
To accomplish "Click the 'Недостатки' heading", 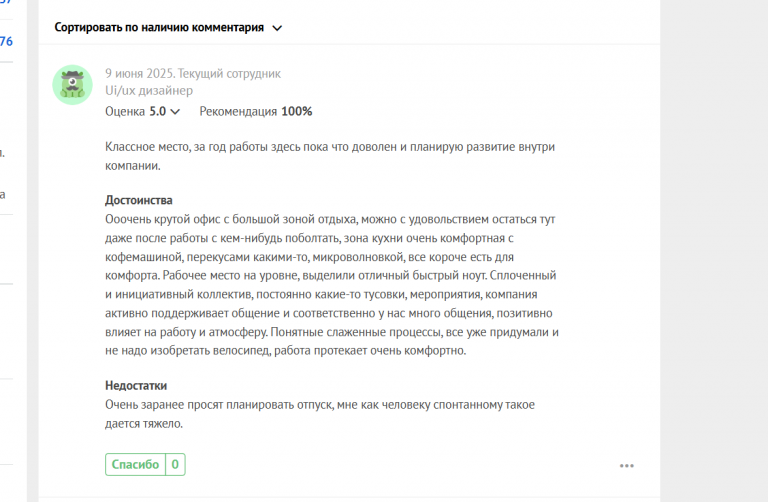I will pos(136,386).
